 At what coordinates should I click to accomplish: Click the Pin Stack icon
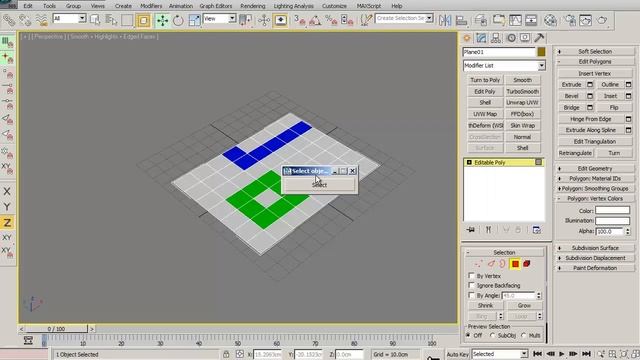point(471,230)
